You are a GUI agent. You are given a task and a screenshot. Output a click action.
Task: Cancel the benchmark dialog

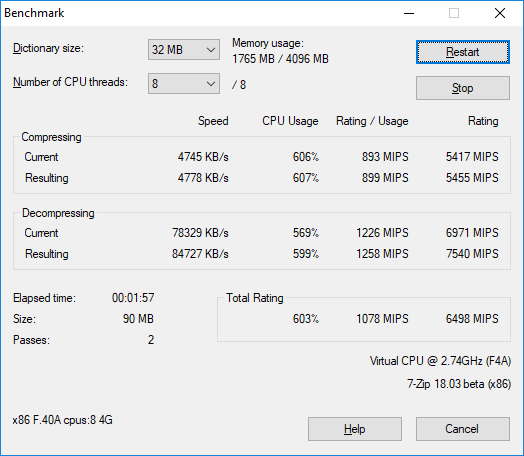click(x=463, y=429)
